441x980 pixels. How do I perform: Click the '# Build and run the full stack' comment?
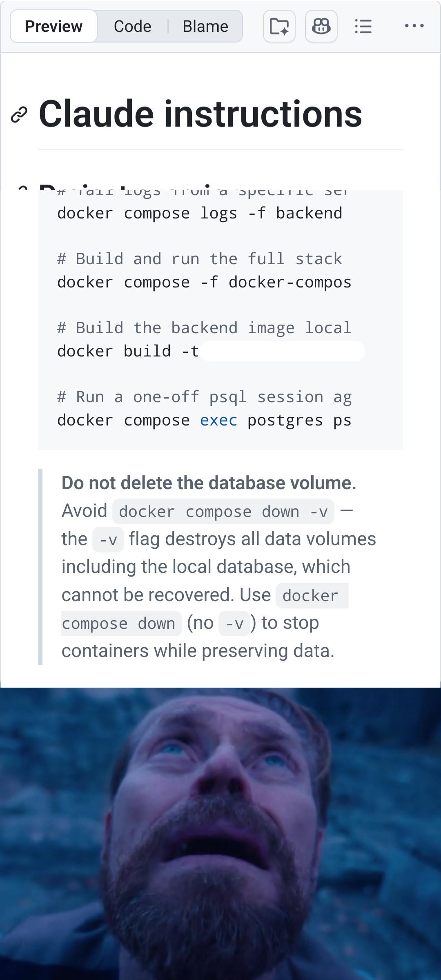(200, 259)
